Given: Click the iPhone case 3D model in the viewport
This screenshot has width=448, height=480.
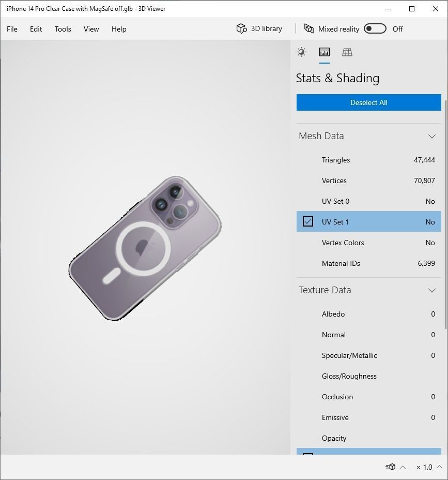Looking at the screenshot, I should 145,248.
